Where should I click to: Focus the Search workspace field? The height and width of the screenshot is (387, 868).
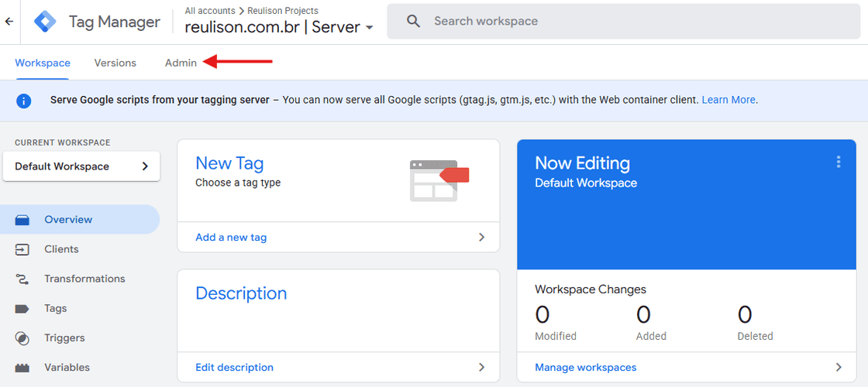(623, 22)
